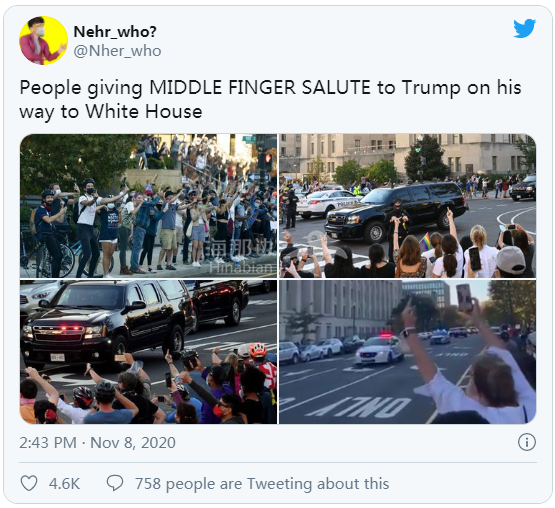Click the rainbow flag in the crowd
The width and height of the screenshot is (555, 508).
(425, 241)
